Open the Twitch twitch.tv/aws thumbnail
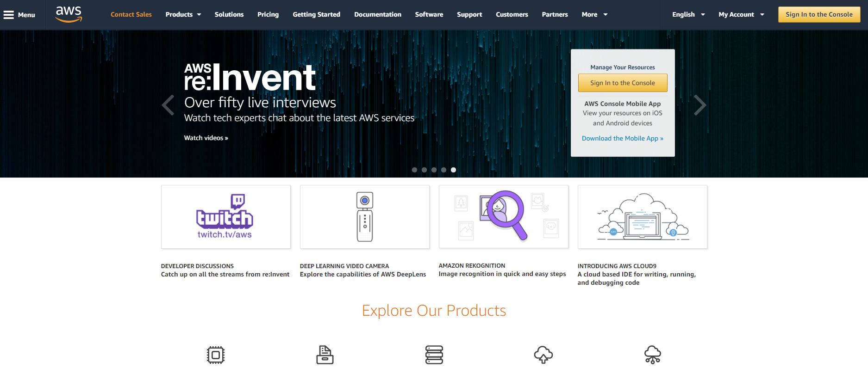This screenshot has height=368, width=868. (226, 217)
